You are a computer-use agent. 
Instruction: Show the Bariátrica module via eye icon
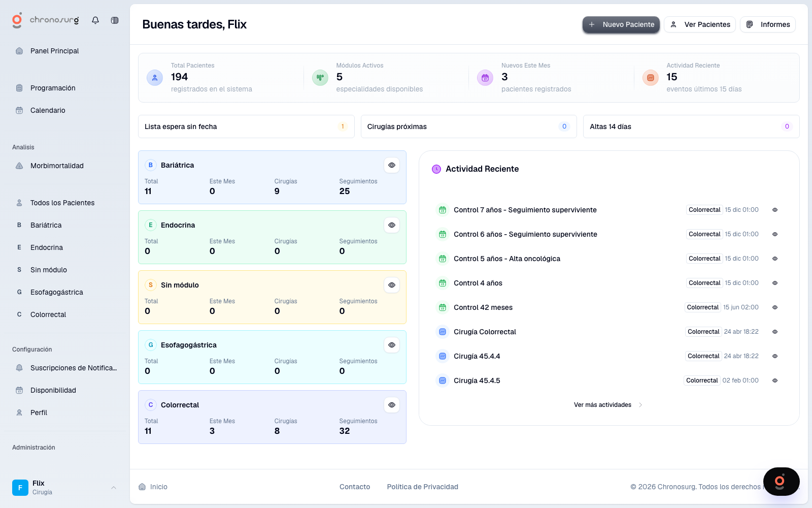coord(392,165)
